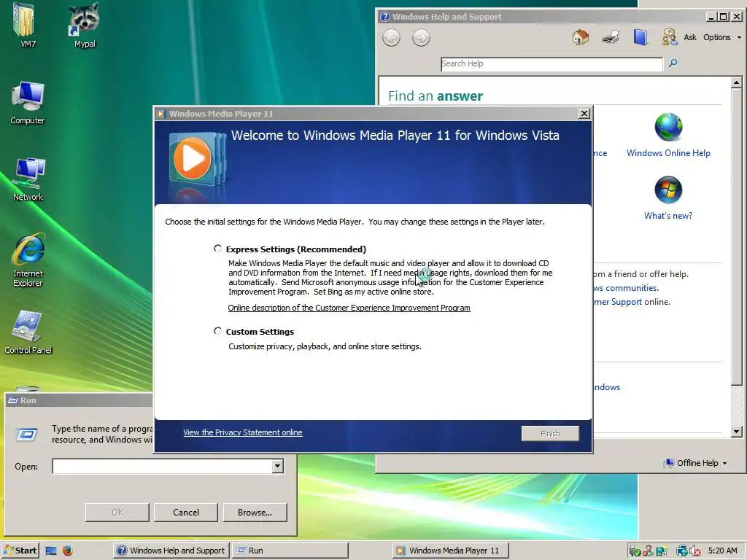Screen dimensions: 747x560
Task: Click the Run dialog computer icon
Action: [x=26, y=435]
